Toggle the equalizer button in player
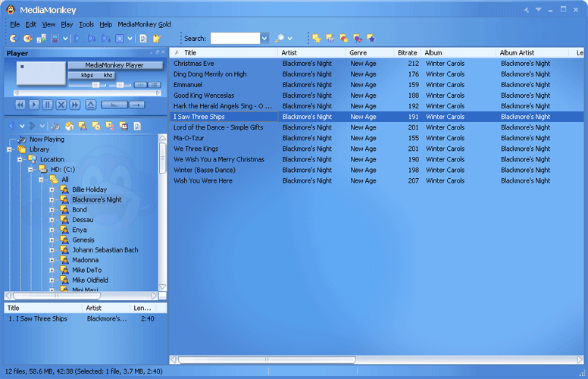Viewport: 588px width, 379px height. (x=140, y=85)
